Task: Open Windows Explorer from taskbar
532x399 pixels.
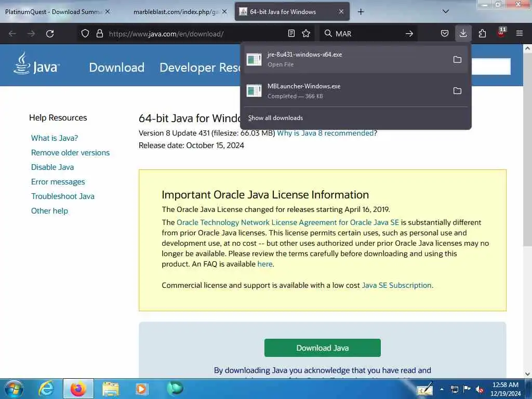Action: (111, 389)
